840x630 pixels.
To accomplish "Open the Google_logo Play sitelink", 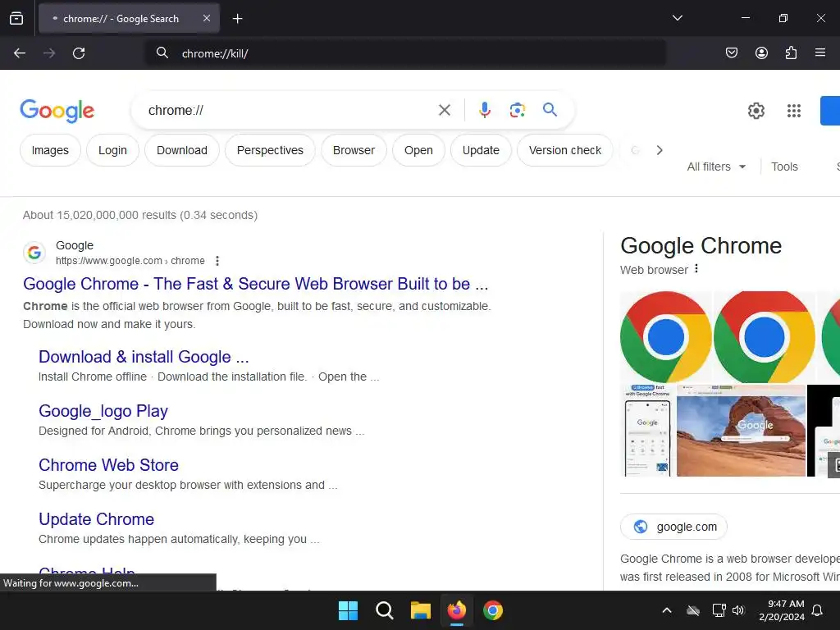I will tap(103, 411).
